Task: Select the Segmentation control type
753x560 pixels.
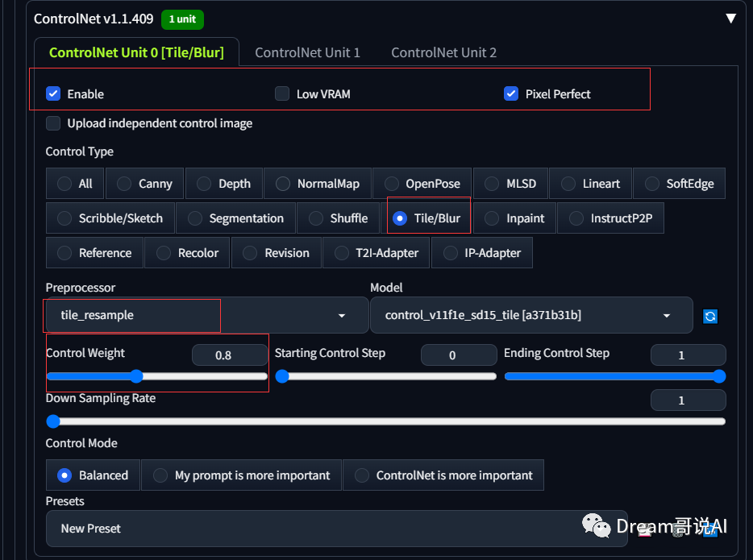Action: pyautogui.click(x=235, y=218)
